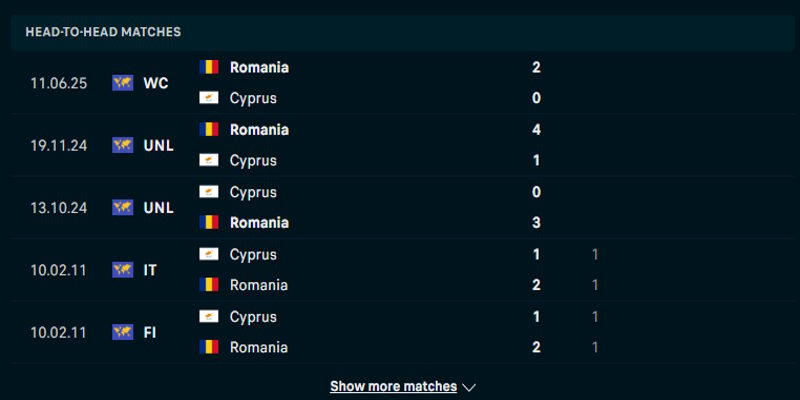Open the 13.10.24 UNL match date
This screenshot has width=800, height=400.
59,207
